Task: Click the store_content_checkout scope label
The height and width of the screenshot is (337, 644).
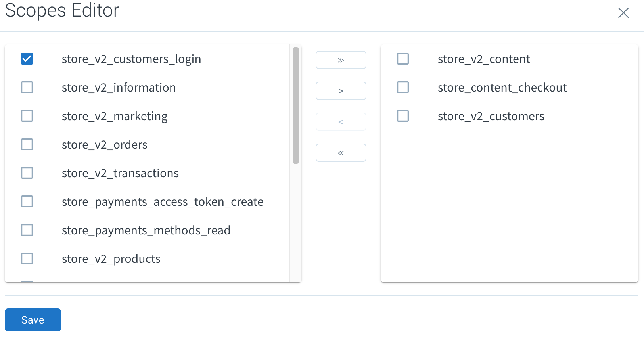Action: 502,88
